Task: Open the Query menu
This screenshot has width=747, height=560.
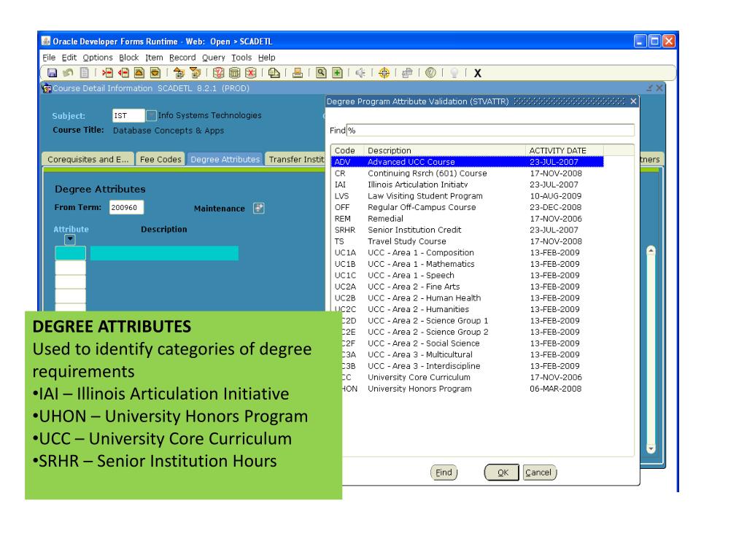Action: click(x=214, y=58)
